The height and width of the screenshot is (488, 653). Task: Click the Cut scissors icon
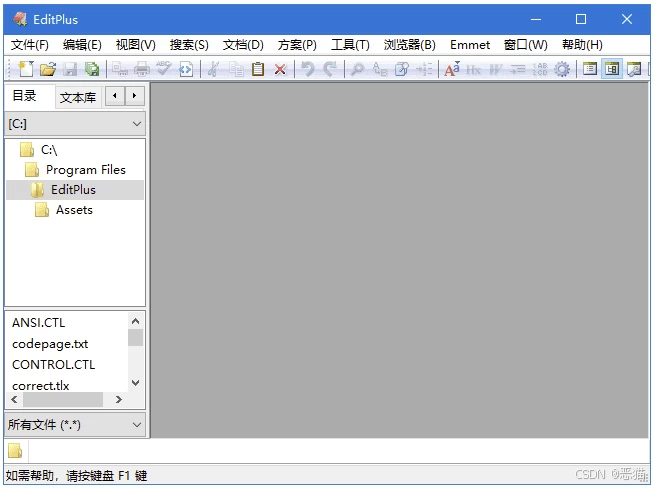(x=213, y=69)
